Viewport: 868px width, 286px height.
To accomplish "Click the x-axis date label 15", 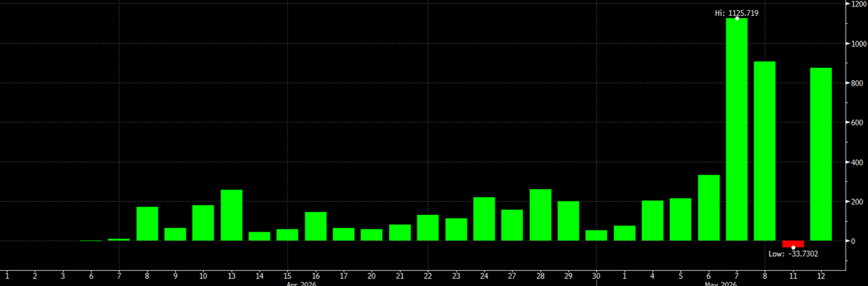I will (x=287, y=276).
